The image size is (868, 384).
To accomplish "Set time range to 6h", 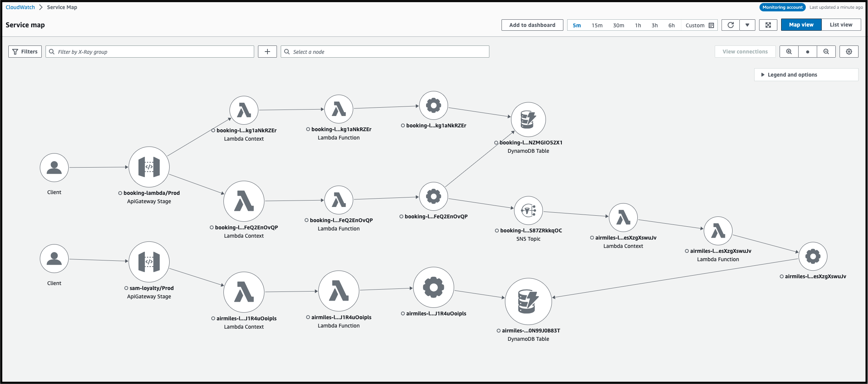I will [671, 25].
